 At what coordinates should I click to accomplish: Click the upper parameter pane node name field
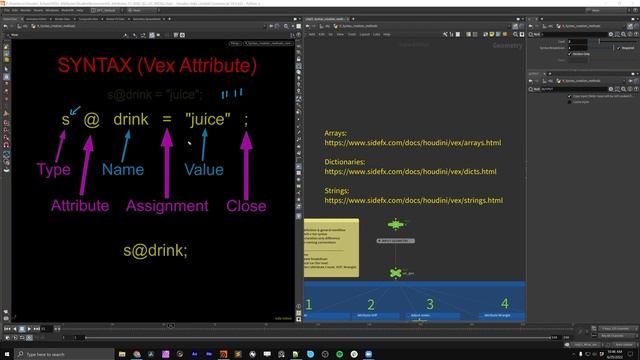point(573,35)
